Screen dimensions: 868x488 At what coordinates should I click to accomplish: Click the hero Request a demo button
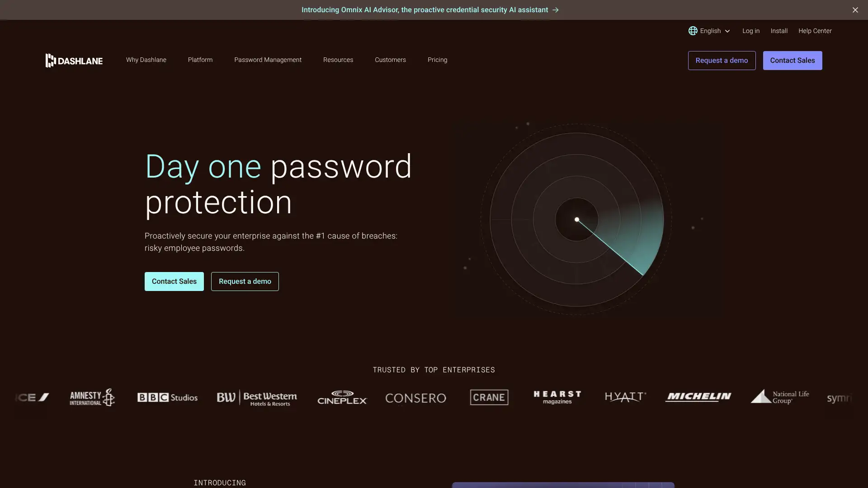pos(245,282)
